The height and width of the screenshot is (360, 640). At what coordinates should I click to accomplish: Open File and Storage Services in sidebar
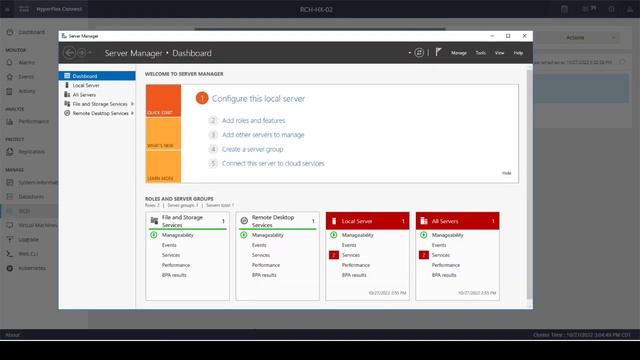pos(100,104)
